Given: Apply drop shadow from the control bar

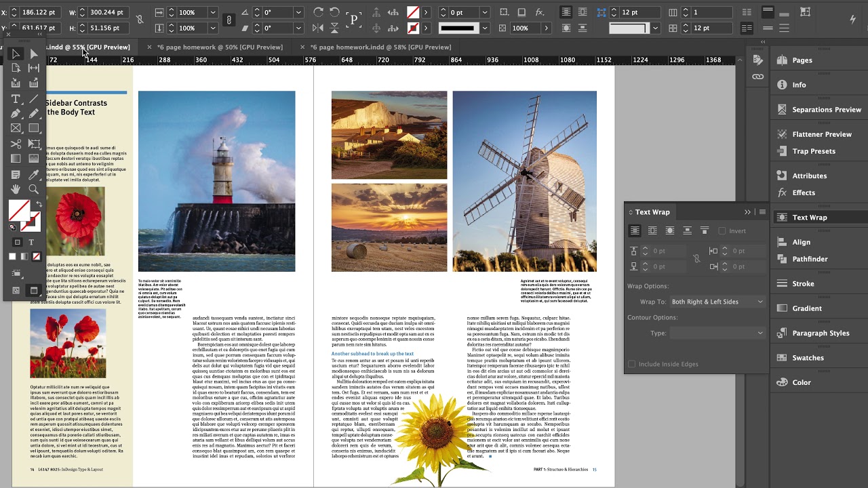Looking at the screenshot, I should click(x=521, y=12).
